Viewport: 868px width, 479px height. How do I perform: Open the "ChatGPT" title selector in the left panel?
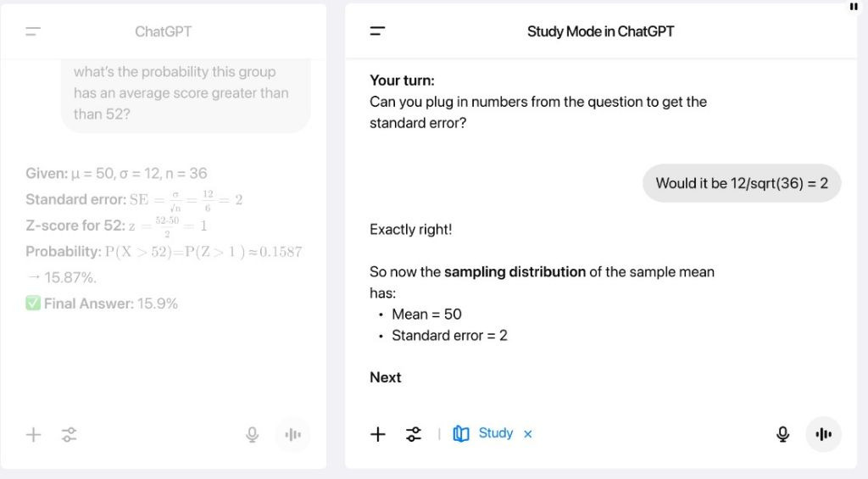coord(163,31)
